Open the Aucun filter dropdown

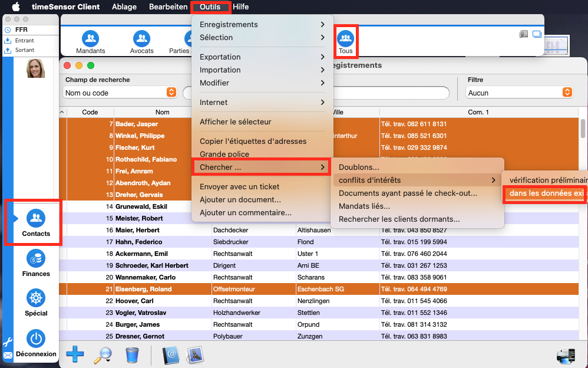coord(520,93)
